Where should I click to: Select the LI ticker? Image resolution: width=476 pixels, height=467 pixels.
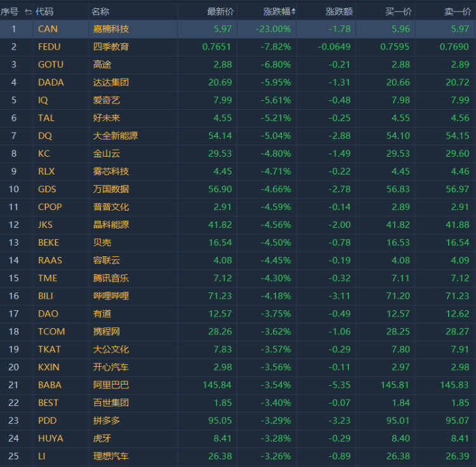(42, 456)
